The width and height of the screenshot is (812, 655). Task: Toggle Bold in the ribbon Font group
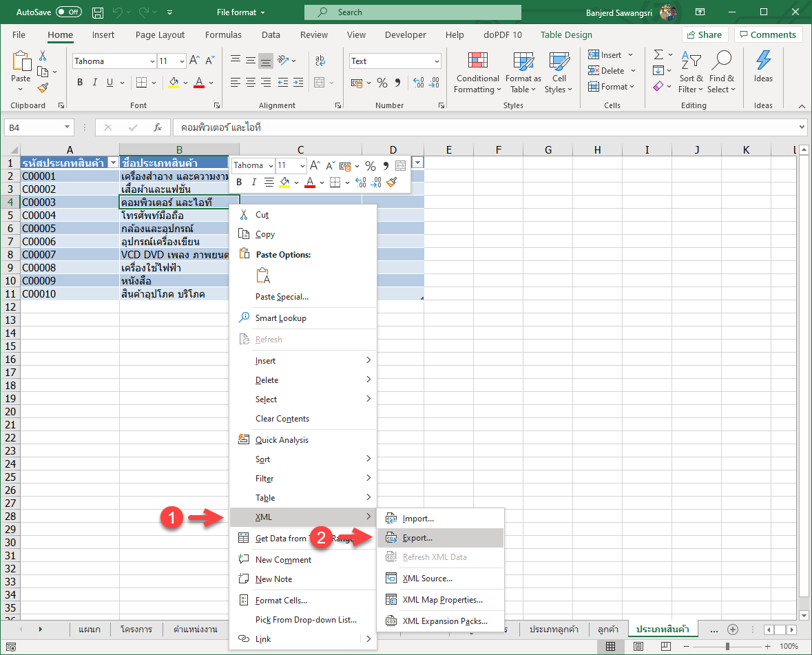pyautogui.click(x=80, y=83)
